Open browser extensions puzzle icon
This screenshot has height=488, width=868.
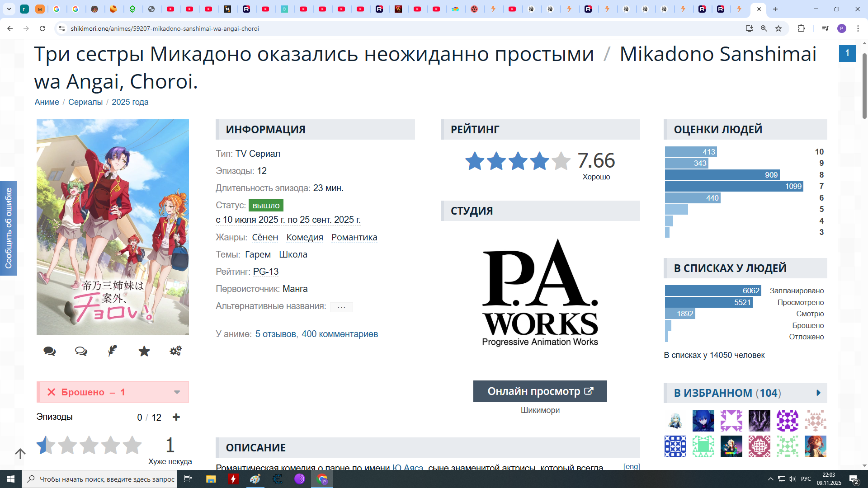(801, 28)
